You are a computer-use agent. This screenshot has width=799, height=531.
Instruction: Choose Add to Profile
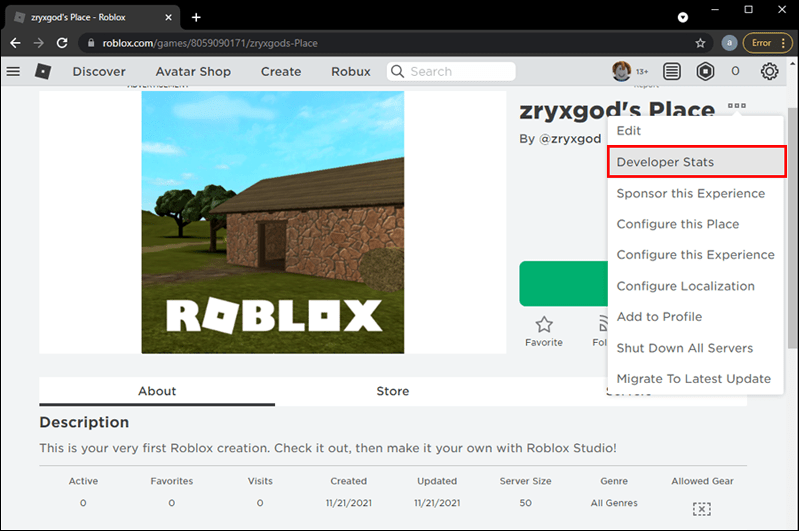click(x=696, y=317)
